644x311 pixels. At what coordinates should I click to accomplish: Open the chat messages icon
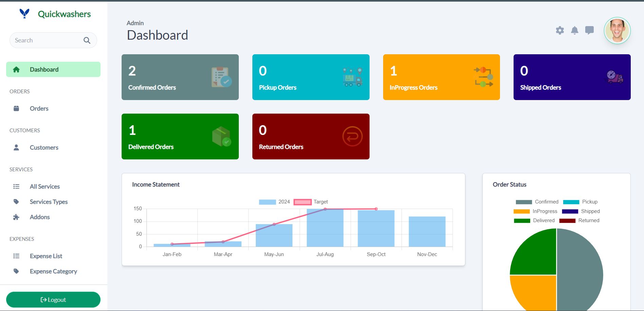tap(589, 31)
